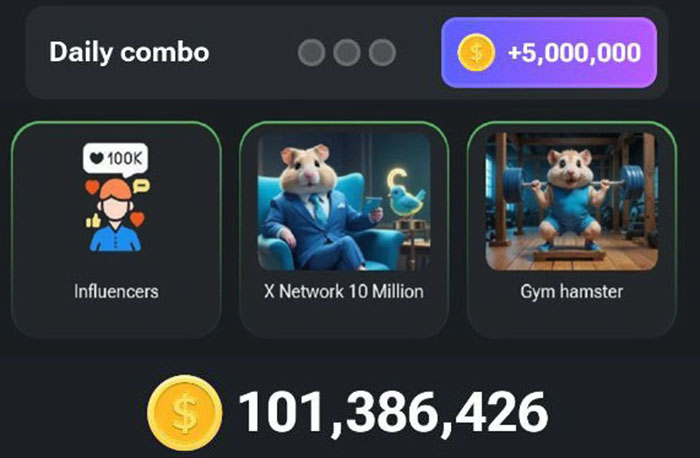Open the X Network 10 Million card image
700x458 pixels.
point(344,202)
